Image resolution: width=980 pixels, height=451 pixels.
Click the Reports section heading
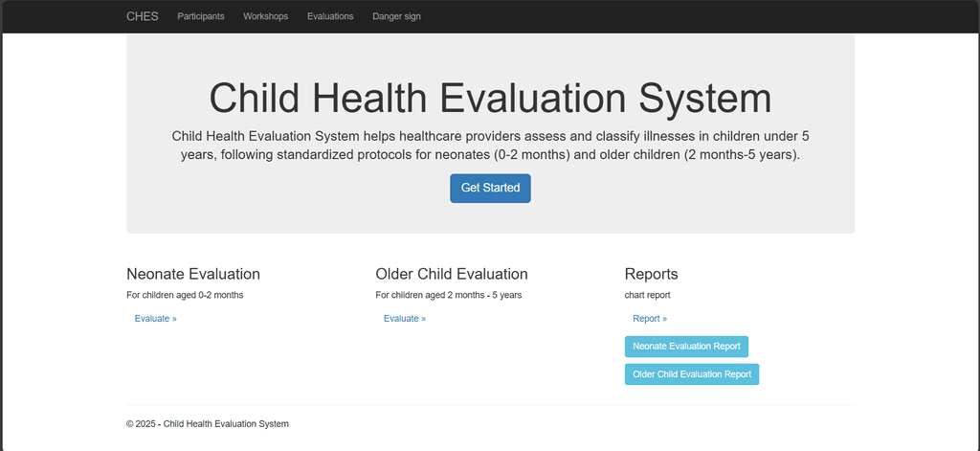[x=652, y=275]
